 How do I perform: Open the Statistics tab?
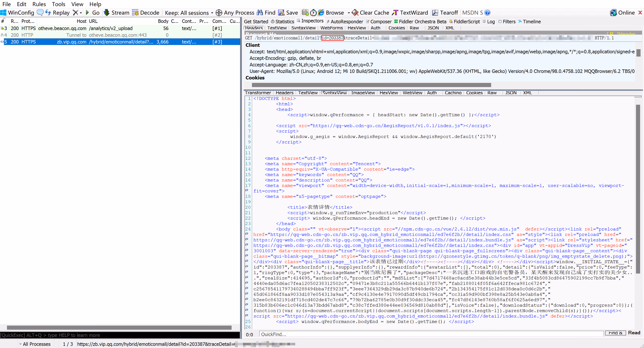(x=283, y=22)
